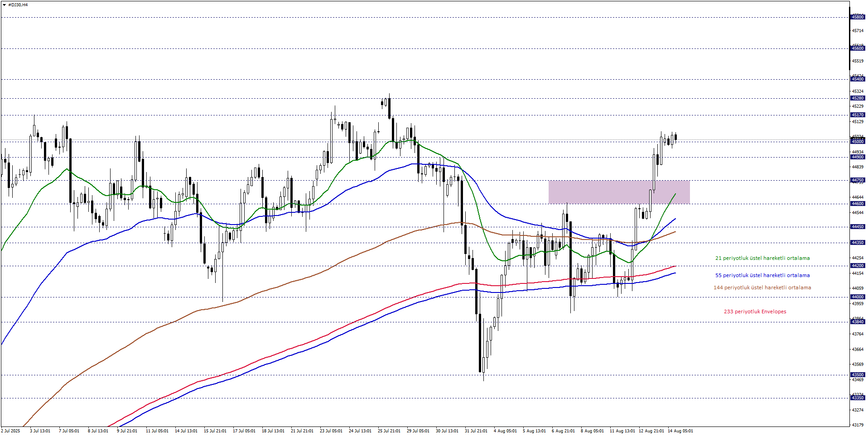Click the 45229 price scale value
This screenshot has width=868, height=436.
pyautogui.click(x=858, y=106)
